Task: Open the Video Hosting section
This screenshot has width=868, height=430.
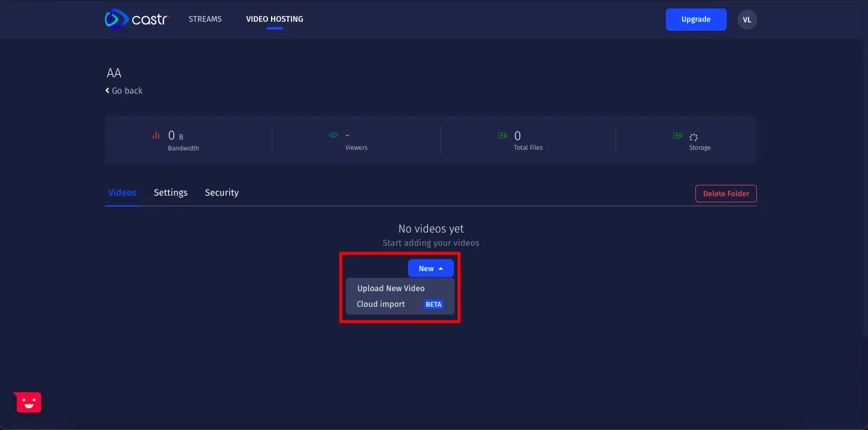Action: click(275, 19)
